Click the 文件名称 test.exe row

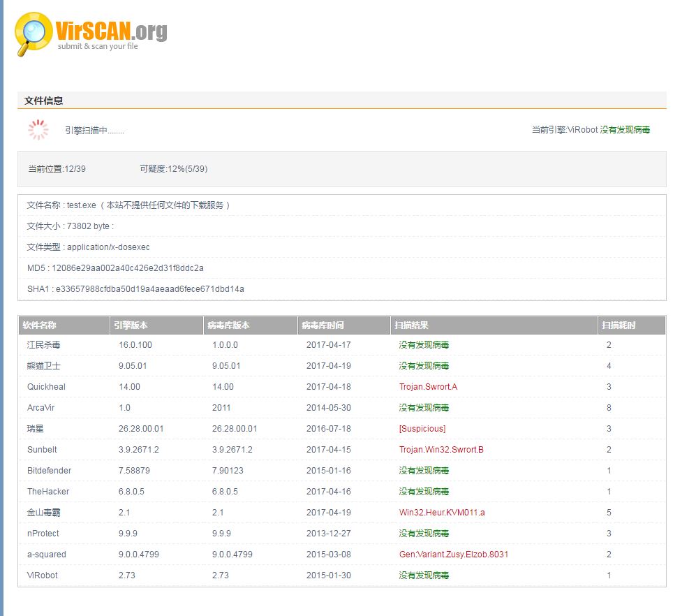(x=342, y=205)
